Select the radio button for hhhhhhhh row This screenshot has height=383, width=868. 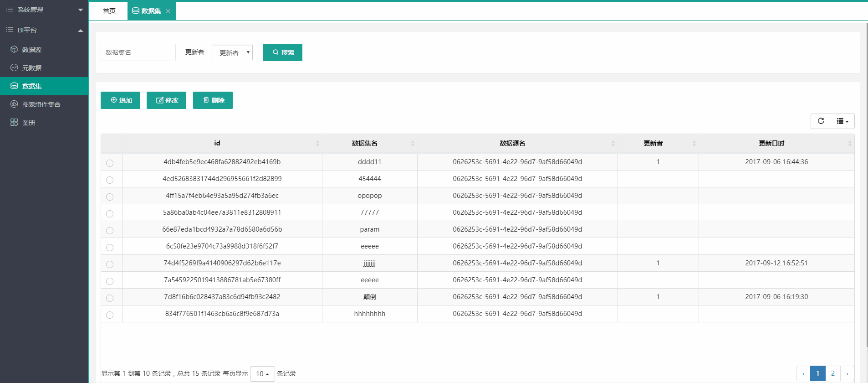coord(110,315)
